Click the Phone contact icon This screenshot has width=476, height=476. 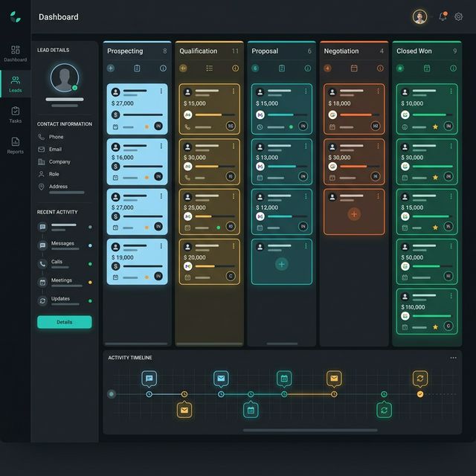click(x=42, y=137)
